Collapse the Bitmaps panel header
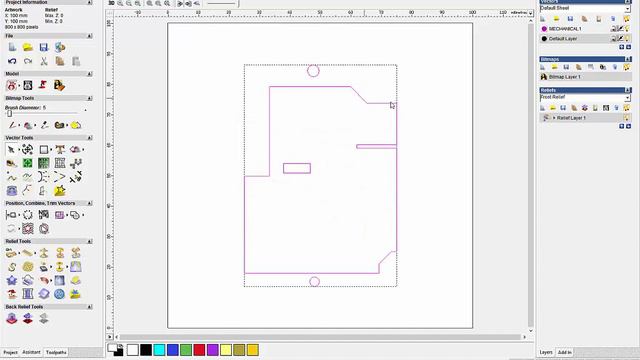 628,59
